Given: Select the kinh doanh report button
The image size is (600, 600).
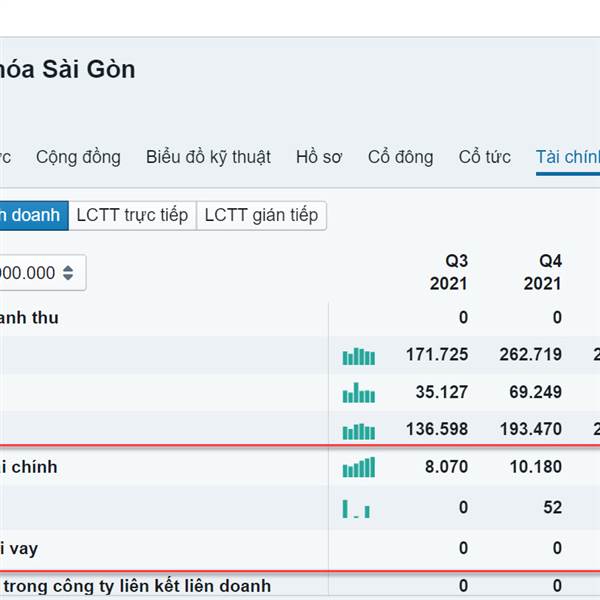Looking at the screenshot, I should (34, 215).
